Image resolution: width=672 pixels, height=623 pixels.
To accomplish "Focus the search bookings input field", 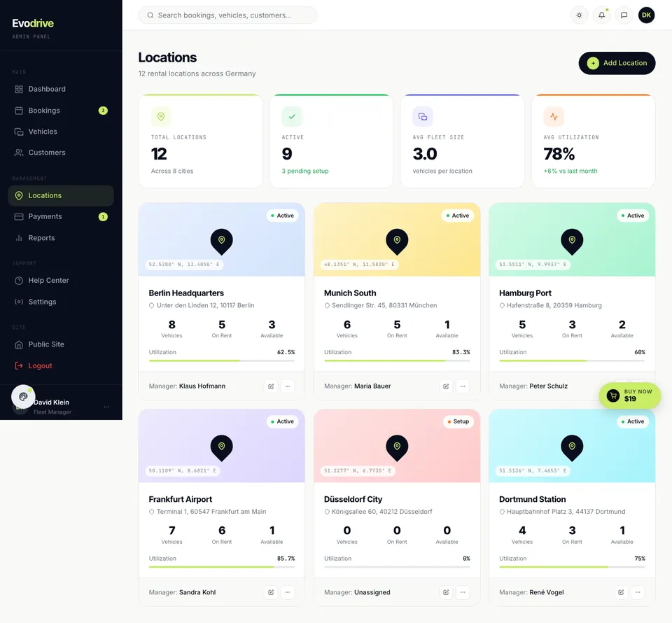I will tap(227, 15).
